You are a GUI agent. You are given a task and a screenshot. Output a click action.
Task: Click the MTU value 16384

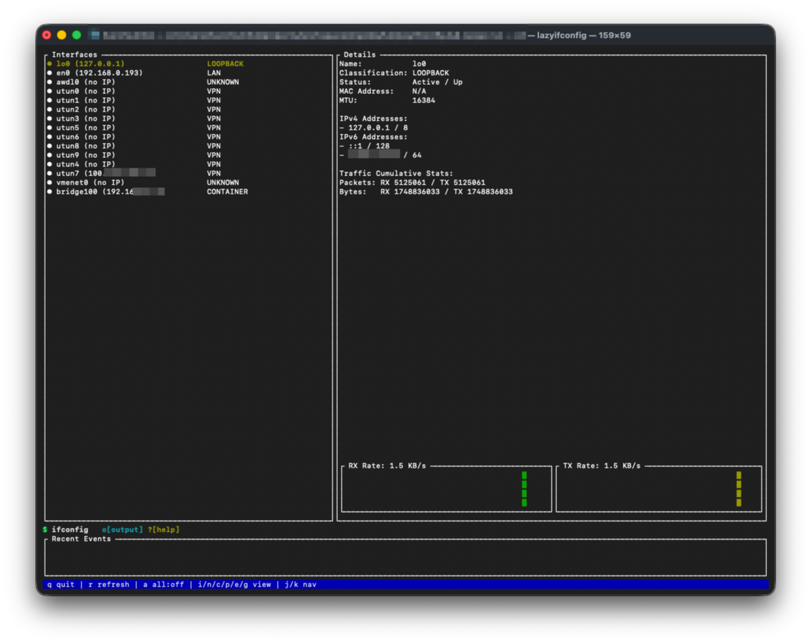[423, 100]
